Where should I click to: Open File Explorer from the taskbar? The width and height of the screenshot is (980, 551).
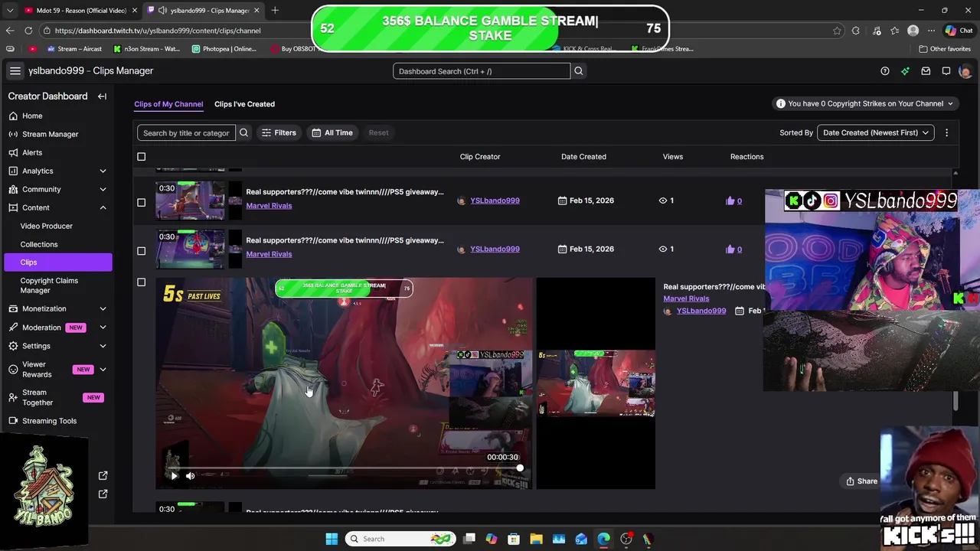coord(536,539)
